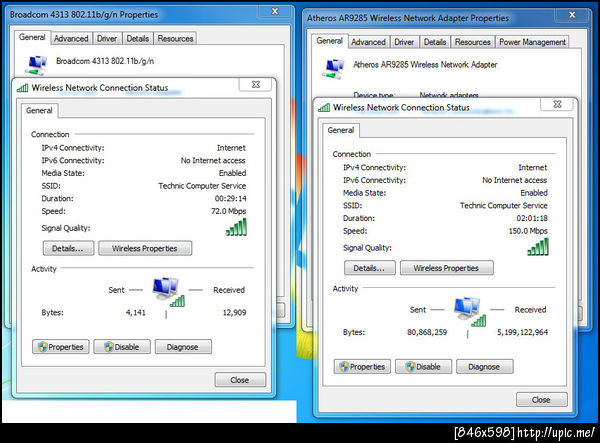Click shield icon on left Properties button
This screenshot has width=600, height=443.
(43, 347)
